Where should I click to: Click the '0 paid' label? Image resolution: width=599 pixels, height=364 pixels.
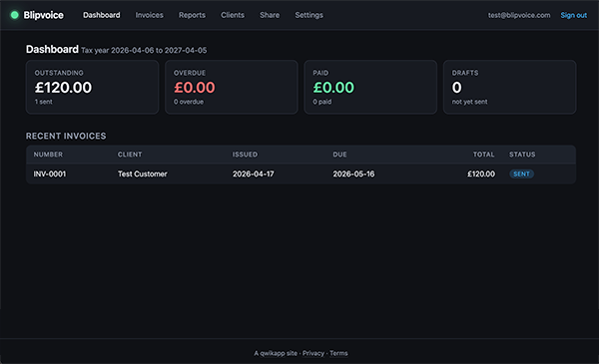[x=322, y=102]
